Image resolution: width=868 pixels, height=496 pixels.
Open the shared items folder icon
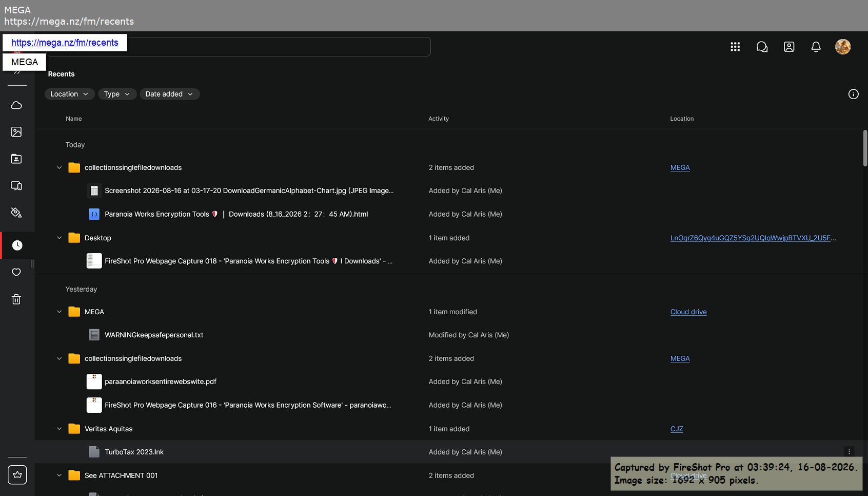click(x=16, y=159)
